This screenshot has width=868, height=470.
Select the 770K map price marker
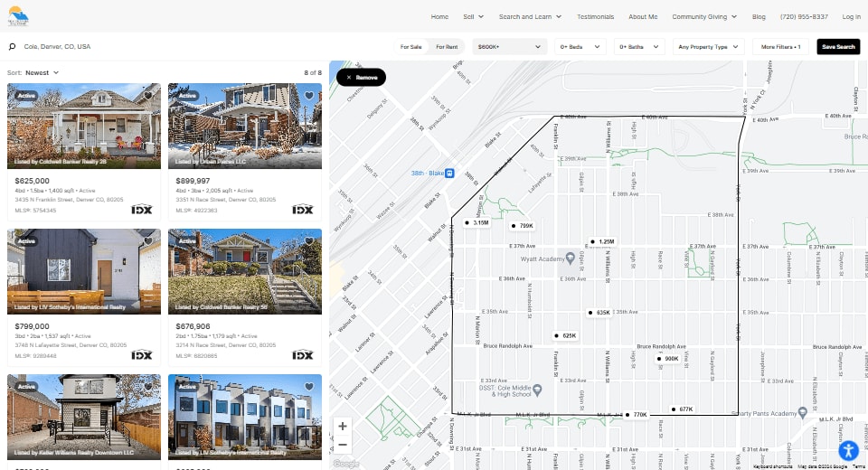point(636,415)
